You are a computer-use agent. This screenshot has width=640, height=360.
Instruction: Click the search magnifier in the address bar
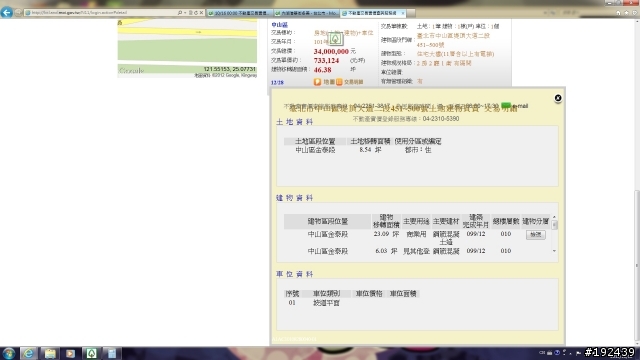pyautogui.click(x=180, y=13)
